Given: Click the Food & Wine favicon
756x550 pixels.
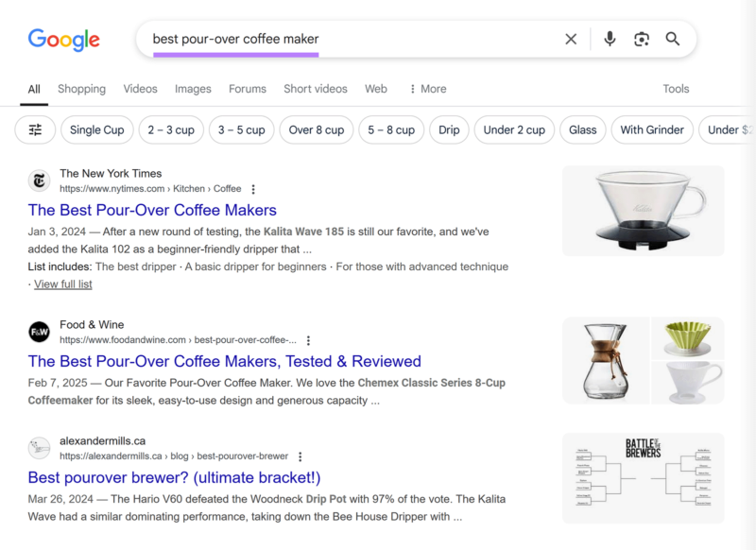Looking at the screenshot, I should pyautogui.click(x=39, y=332).
